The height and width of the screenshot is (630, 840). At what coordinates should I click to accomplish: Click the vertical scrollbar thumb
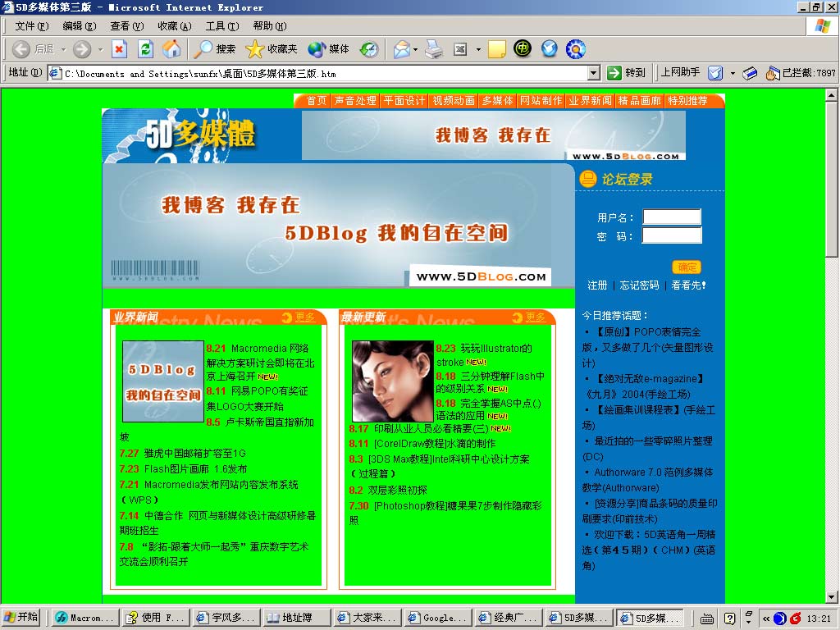pyautogui.click(x=832, y=179)
